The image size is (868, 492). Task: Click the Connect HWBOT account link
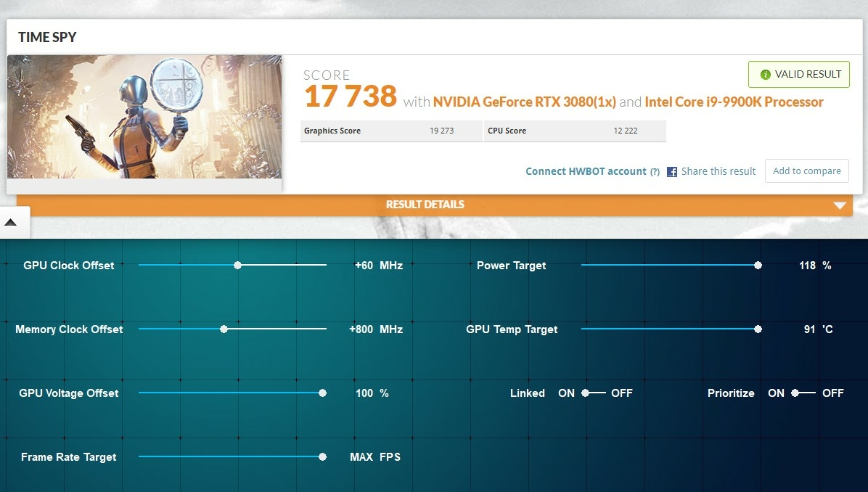(586, 171)
